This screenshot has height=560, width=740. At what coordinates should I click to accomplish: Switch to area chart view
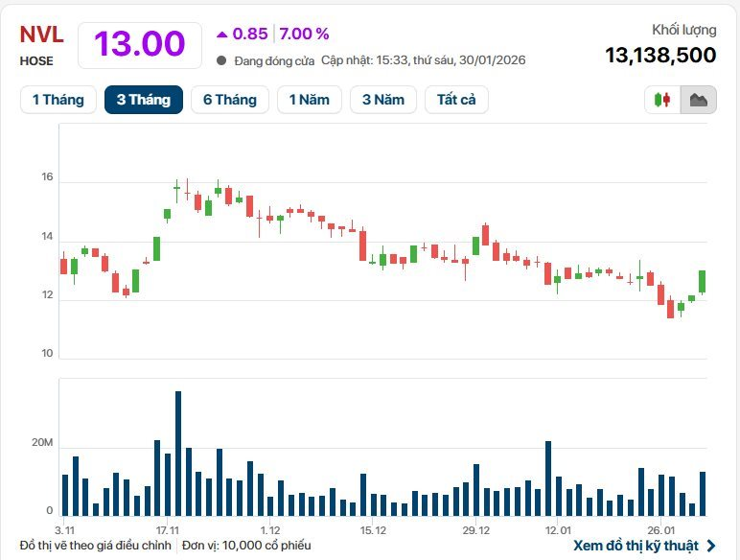click(698, 100)
